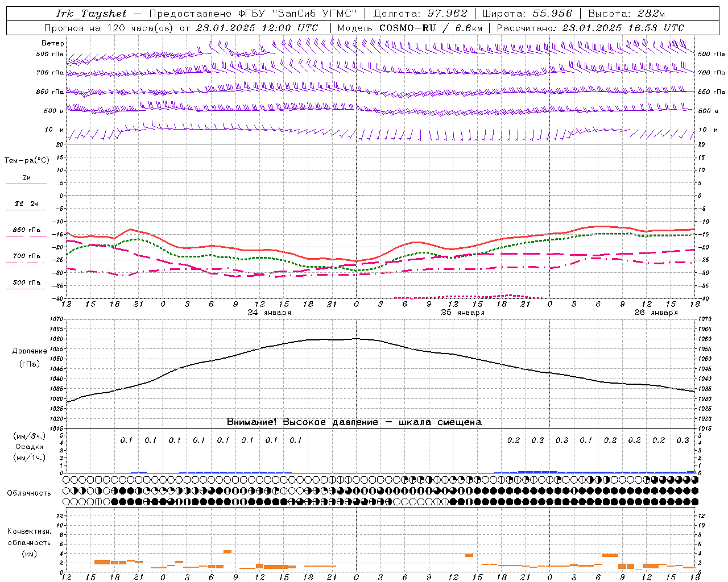Select the forecast start "23.01.2025 12:00 UTC"
Viewport: 728px width, 582px height.
tap(257, 28)
